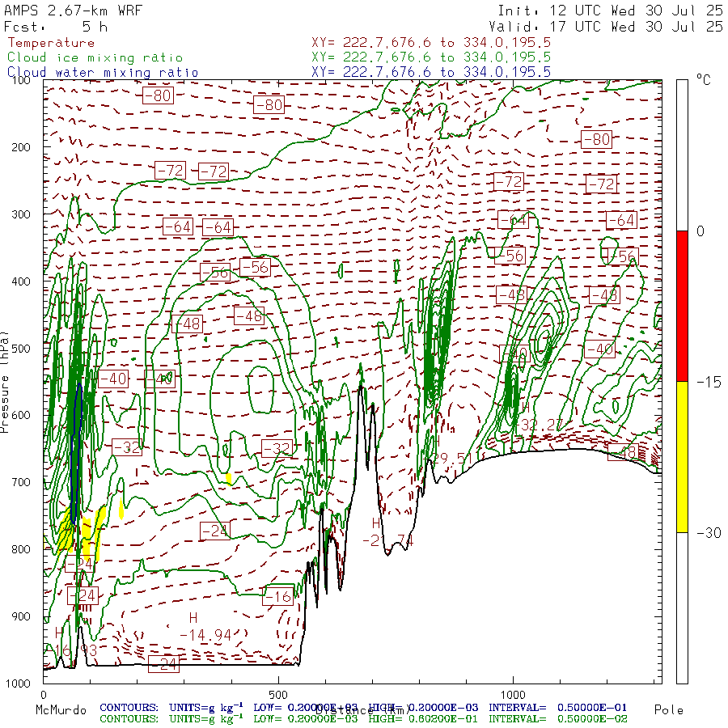Viewport: 728px width, 728px height.
Task: Click the green 'Cloud ice mixing ratio' legend label
Action: coord(95,57)
